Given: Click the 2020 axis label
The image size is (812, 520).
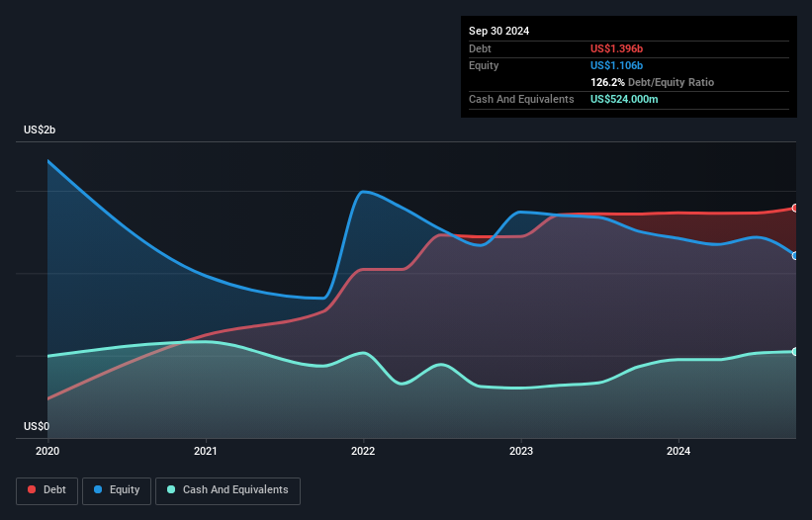Looking at the screenshot, I should (47, 451).
